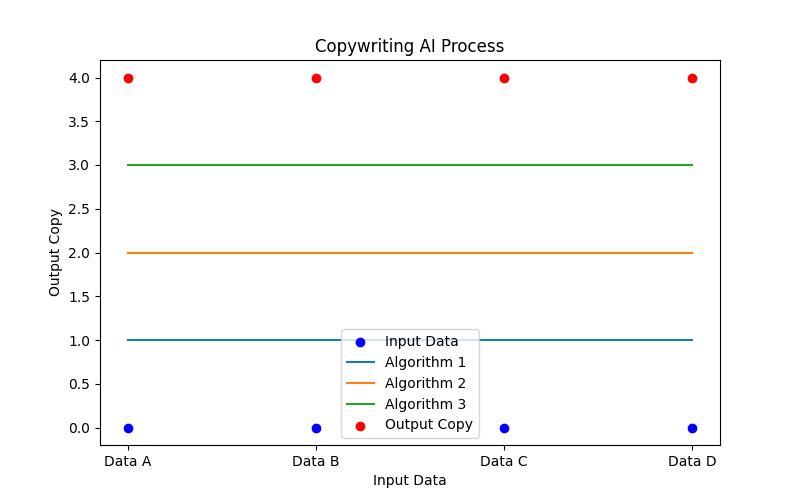Select the red point above Data C
The image size is (800, 500).
(504, 78)
